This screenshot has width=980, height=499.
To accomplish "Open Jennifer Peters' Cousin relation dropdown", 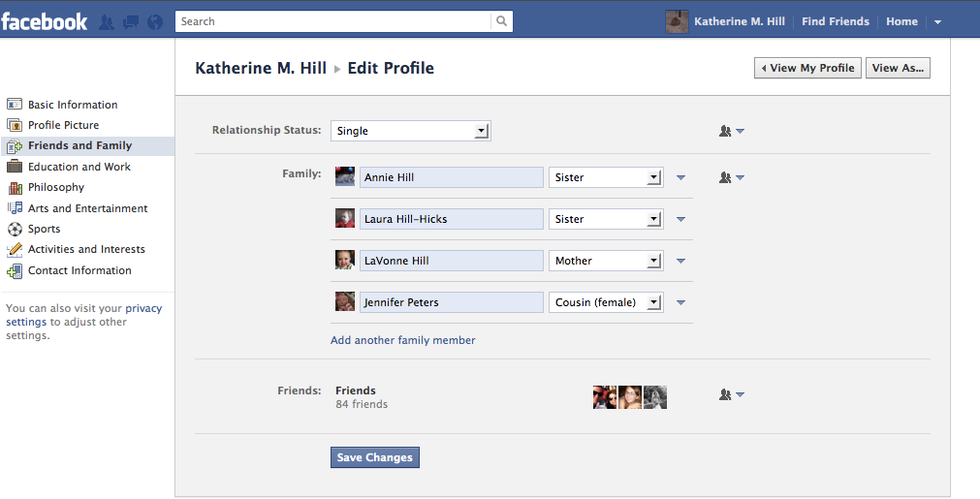I will 606,302.
